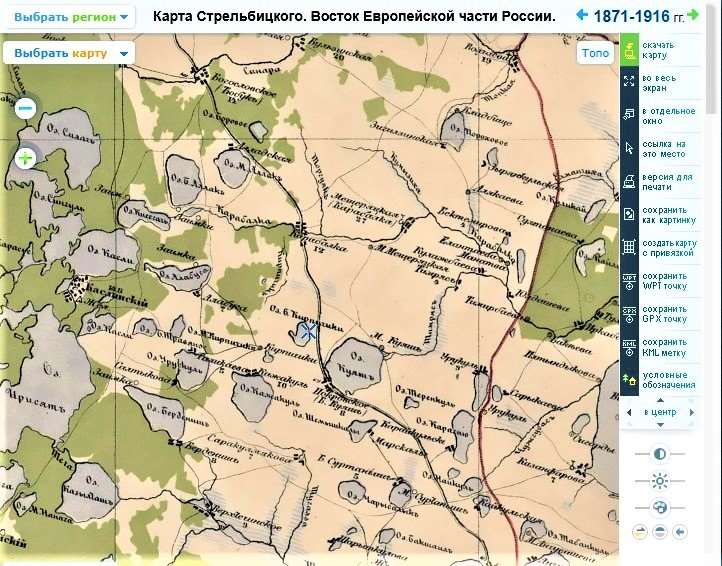Viewport: 722px width, 566px height.
Task: Save map as picture icon
Action: [x=630, y=213]
